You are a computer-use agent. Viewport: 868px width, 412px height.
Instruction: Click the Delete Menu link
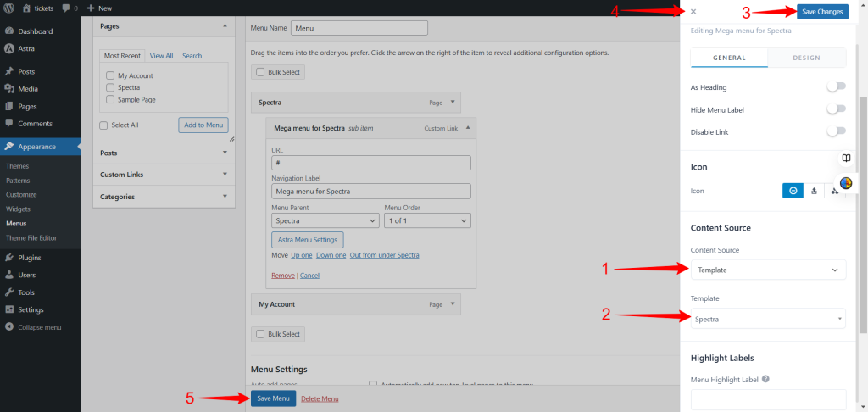(x=320, y=398)
